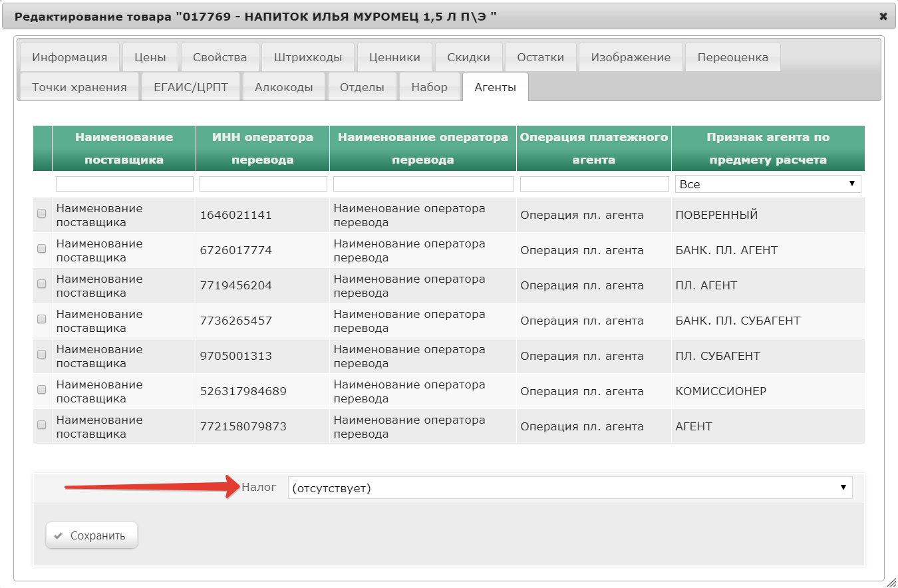Toggle checkbox for ИНН 9705001313

[42, 355]
